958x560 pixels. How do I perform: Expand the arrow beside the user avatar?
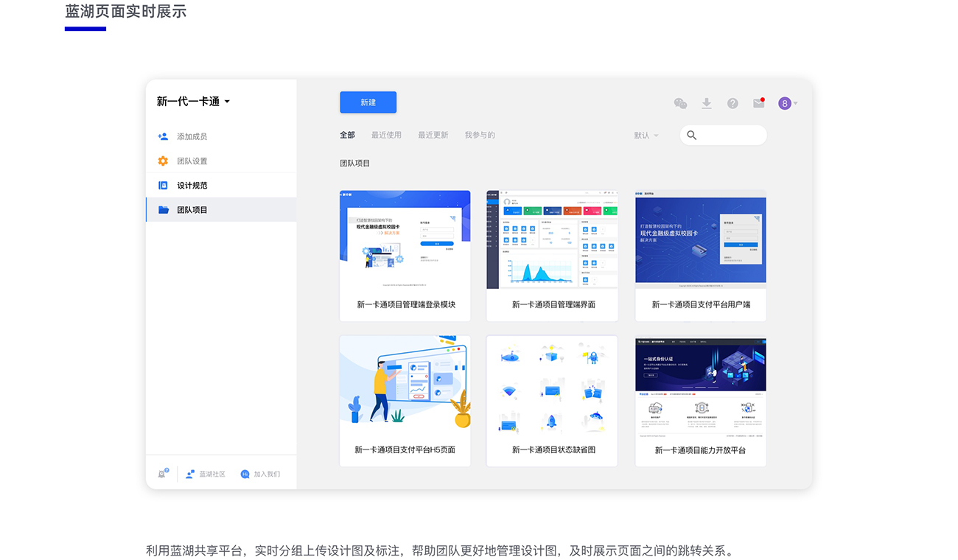pos(795,104)
